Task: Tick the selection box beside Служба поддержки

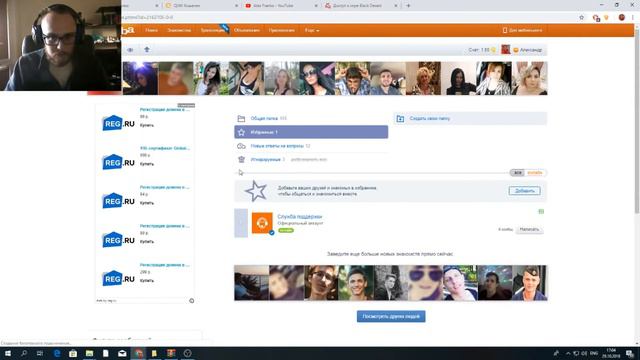Action: click(x=241, y=223)
